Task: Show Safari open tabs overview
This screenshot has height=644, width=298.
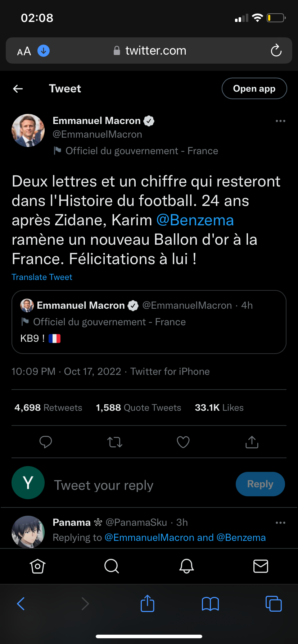Action: click(274, 604)
